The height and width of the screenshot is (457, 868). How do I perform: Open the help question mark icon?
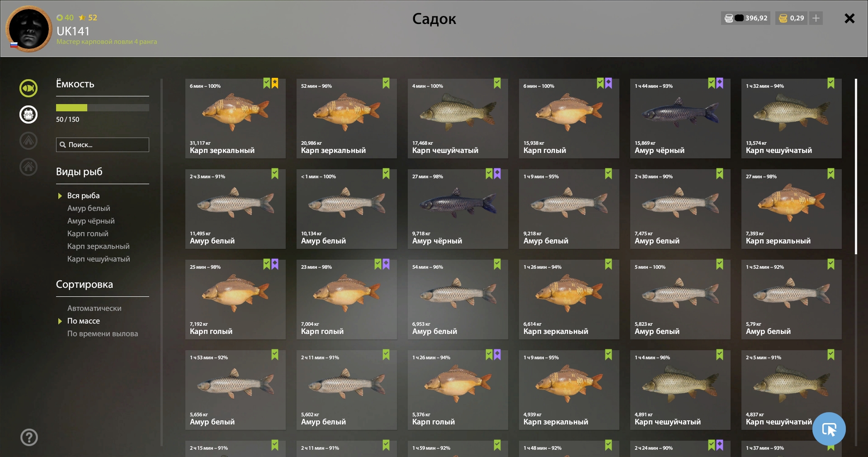click(x=29, y=437)
